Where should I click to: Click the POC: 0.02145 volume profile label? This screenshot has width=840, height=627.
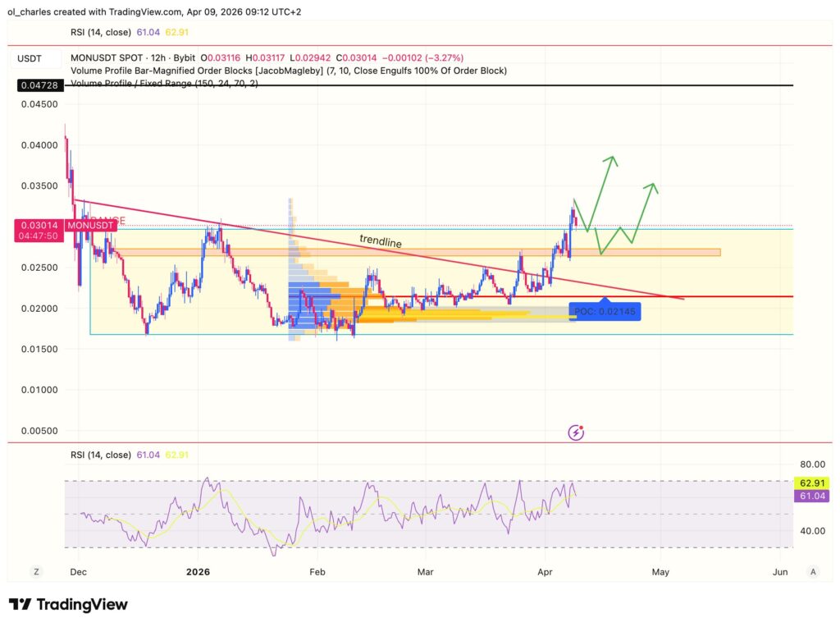tap(605, 312)
